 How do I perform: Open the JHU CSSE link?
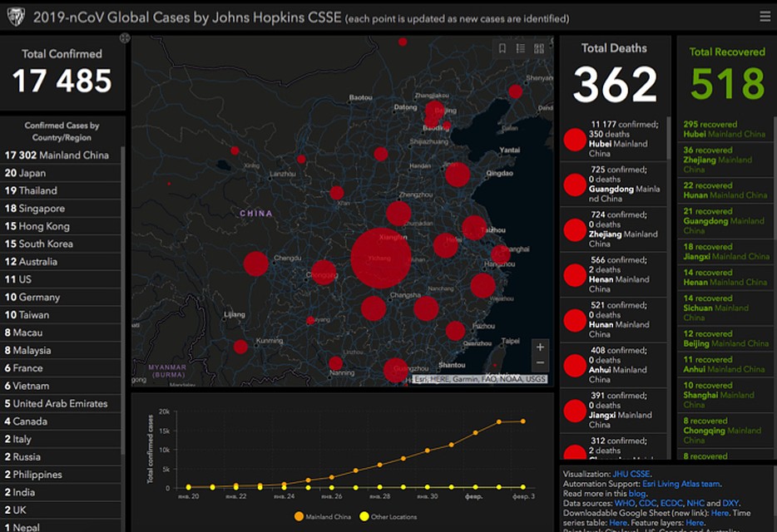pos(631,474)
